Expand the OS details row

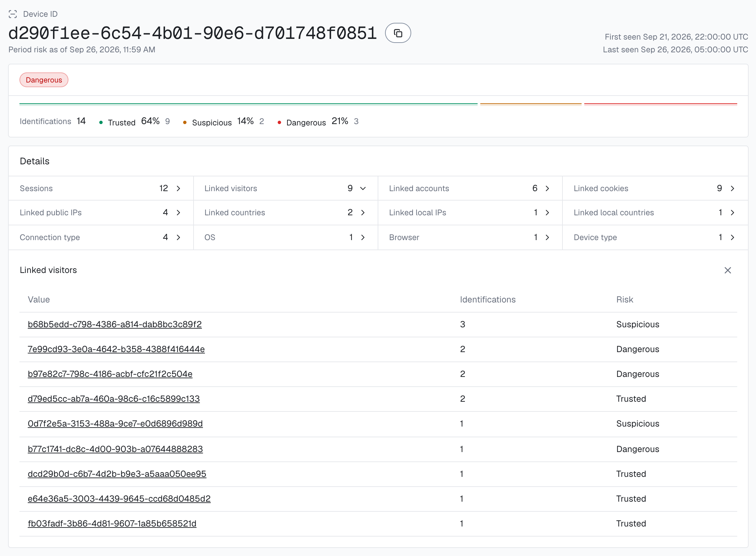285,237
